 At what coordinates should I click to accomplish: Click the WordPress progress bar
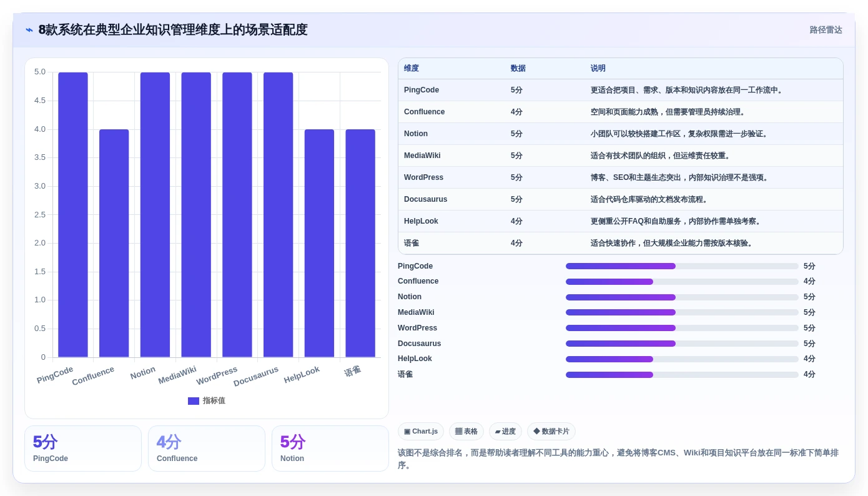[682, 328]
